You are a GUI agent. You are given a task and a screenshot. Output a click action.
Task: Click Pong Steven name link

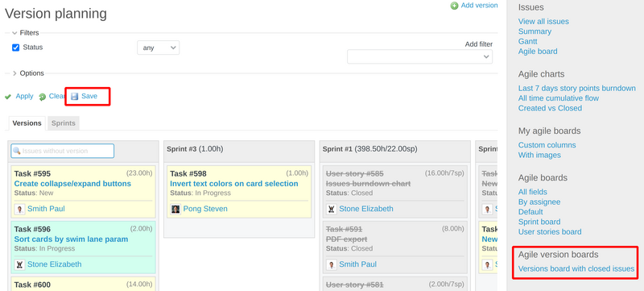pyautogui.click(x=205, y=209)
